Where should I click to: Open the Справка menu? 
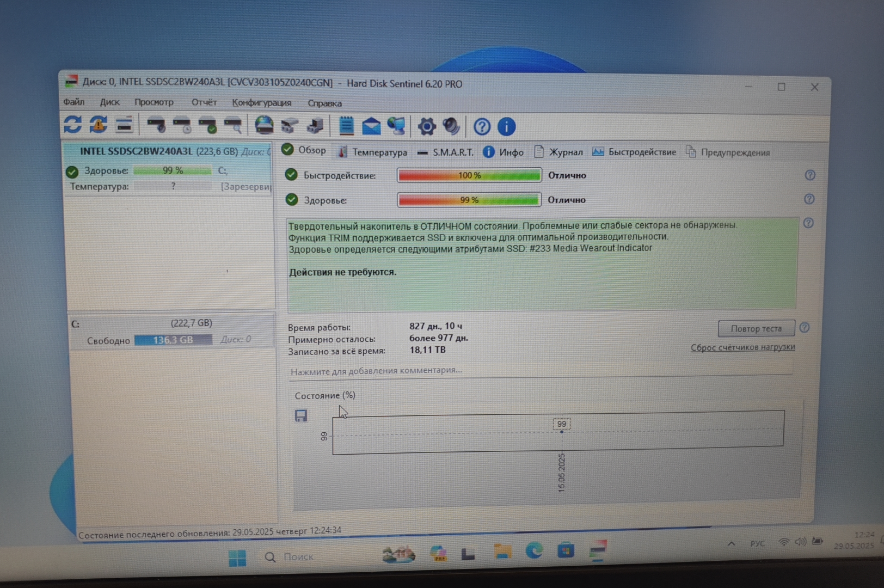coord(325,103)
